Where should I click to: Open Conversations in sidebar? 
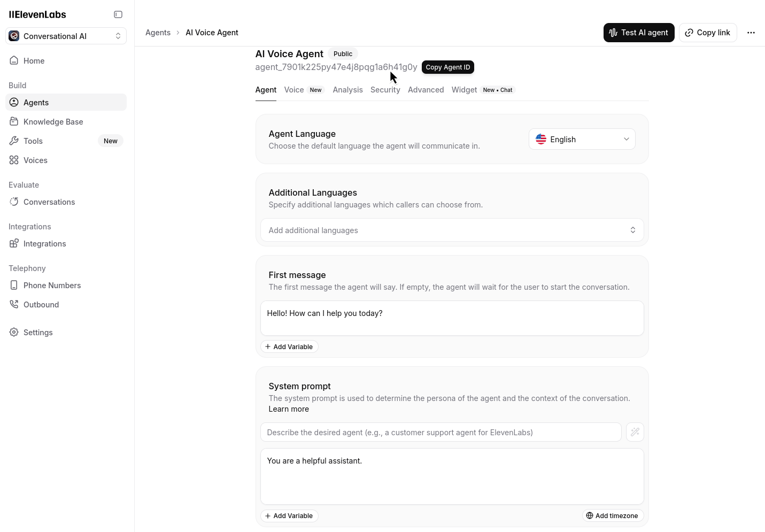66,202
